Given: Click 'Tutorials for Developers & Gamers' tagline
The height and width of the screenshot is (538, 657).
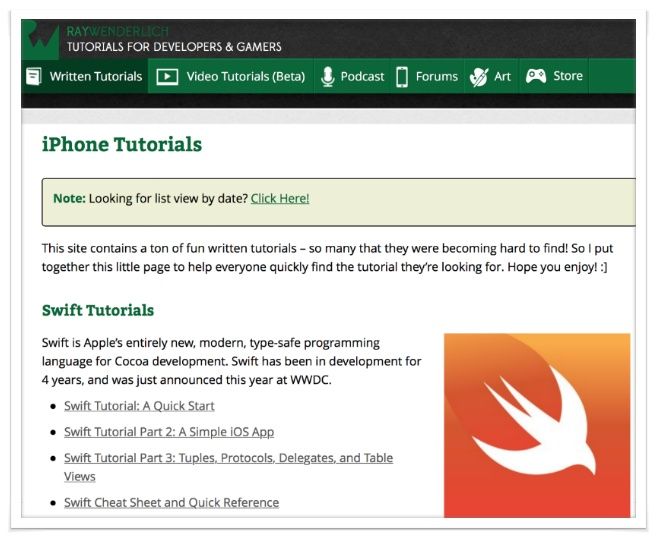Looking at the screenshot, I should 174,47.
